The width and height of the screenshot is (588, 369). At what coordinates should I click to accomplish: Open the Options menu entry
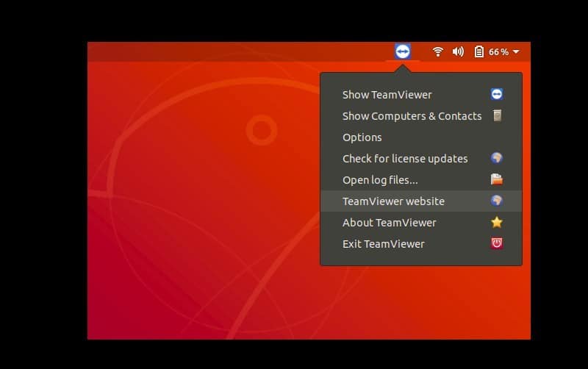click(421, 137)
